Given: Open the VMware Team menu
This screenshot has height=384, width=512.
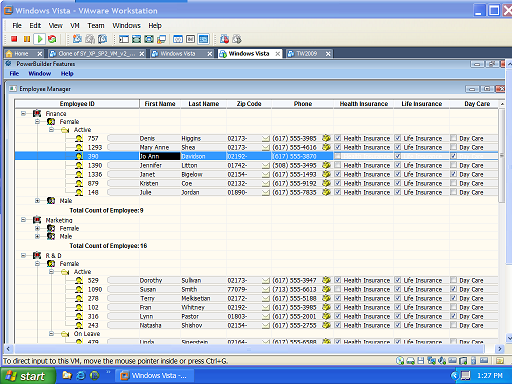Looking at the screenshot, I should tap(96, 26).
